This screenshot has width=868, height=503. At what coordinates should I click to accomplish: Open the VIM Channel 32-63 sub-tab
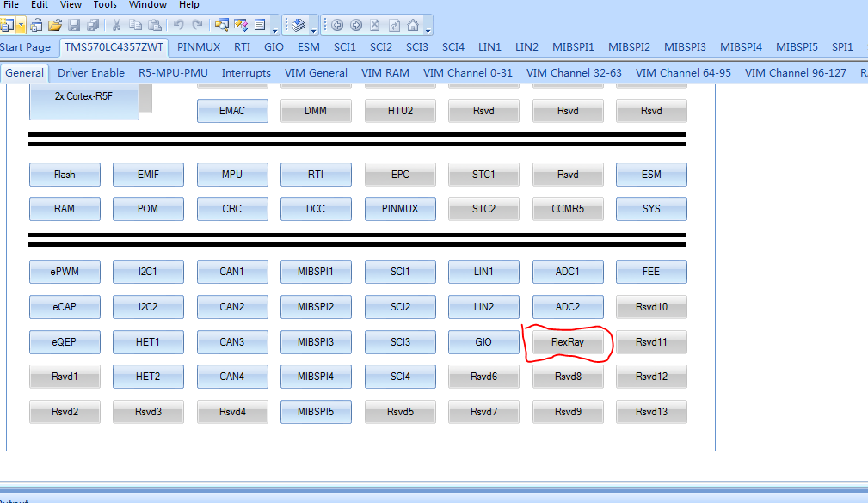pos(574,72)
